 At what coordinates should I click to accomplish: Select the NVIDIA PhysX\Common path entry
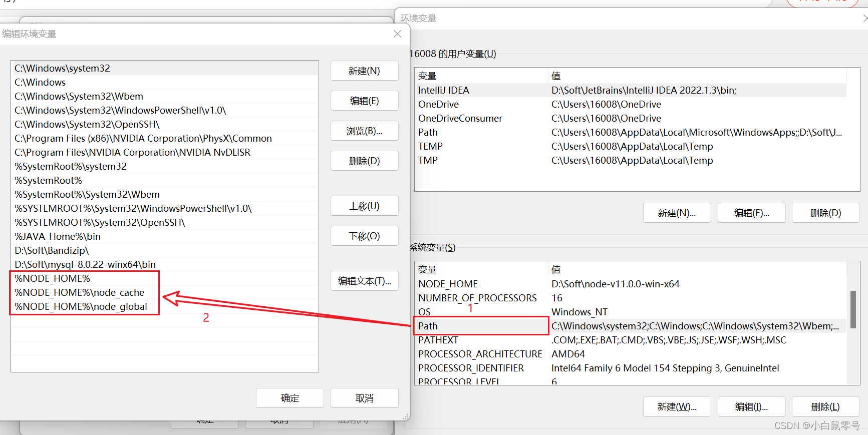[165, 138]
